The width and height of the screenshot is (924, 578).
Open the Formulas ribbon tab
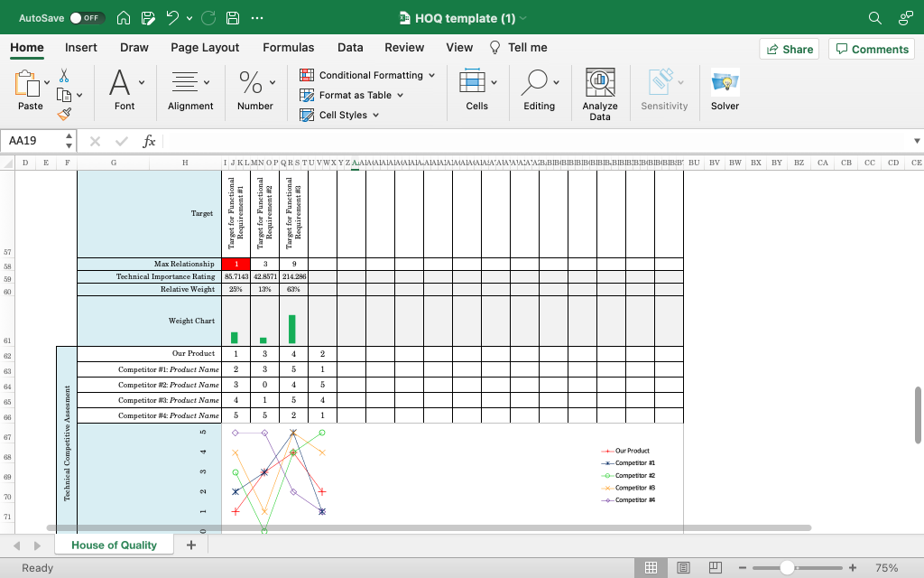288,48
